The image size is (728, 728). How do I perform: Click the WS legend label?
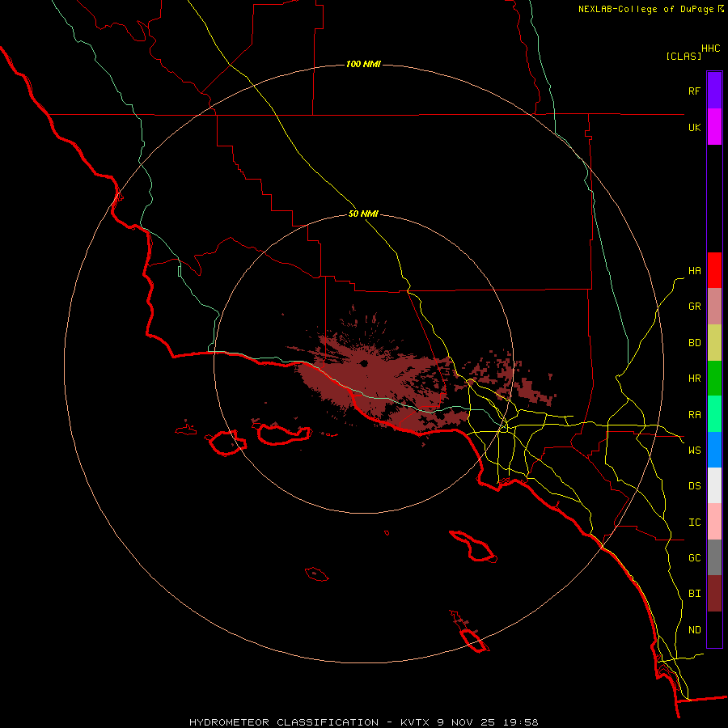[694, 450]
